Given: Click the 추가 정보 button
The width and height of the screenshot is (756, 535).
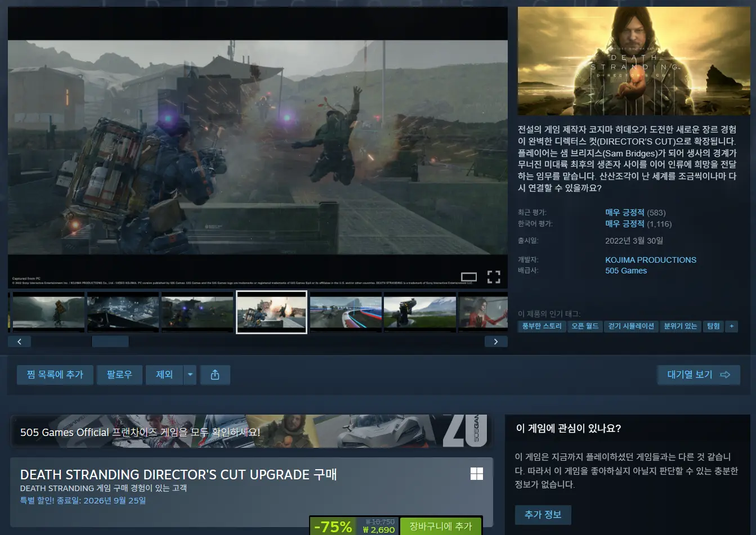Looking at the screenshot, I should [543, 515].
